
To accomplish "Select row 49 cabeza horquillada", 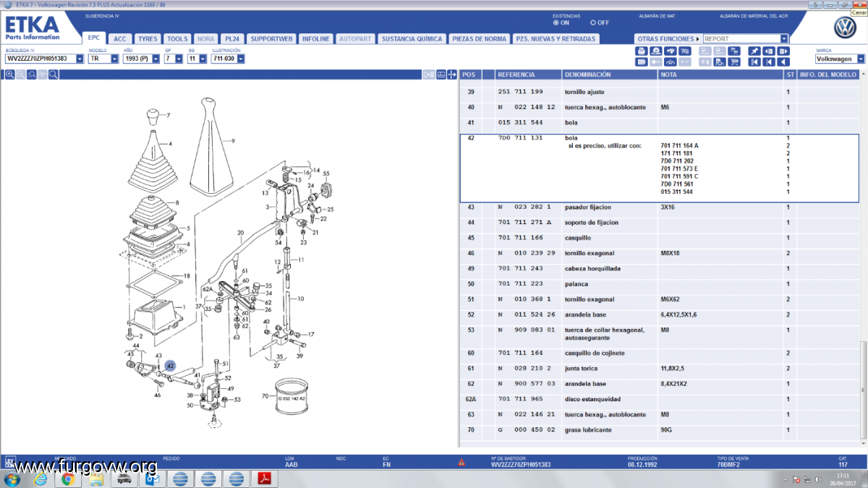I will [658, 269].
